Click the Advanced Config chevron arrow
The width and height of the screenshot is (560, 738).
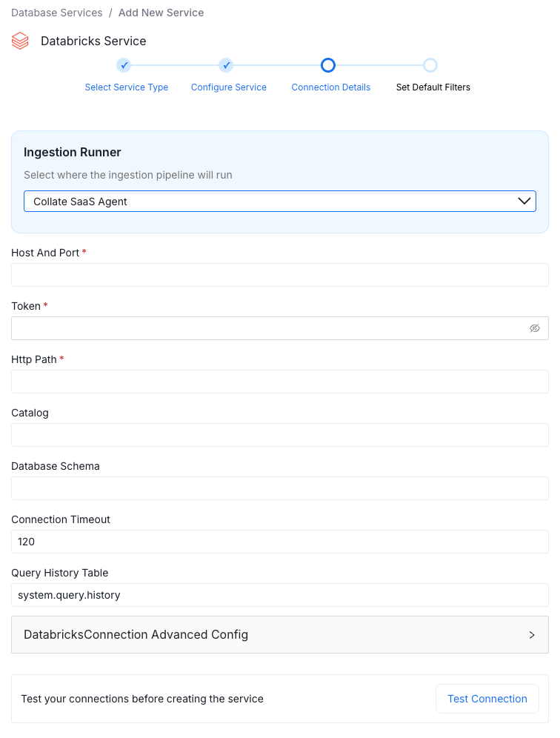532,635
